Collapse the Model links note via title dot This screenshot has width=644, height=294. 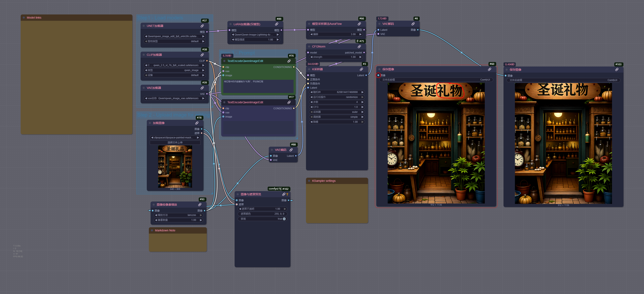24,18
